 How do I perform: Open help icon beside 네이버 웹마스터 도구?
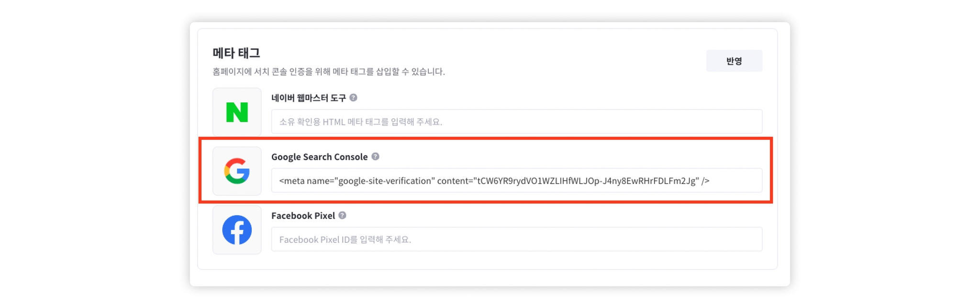353,98
